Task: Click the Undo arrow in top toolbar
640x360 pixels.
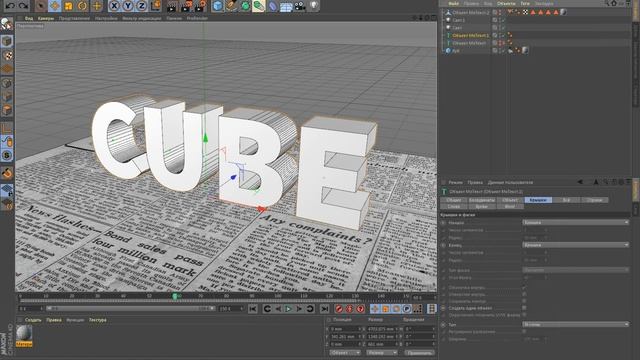Action: point(10,5)
